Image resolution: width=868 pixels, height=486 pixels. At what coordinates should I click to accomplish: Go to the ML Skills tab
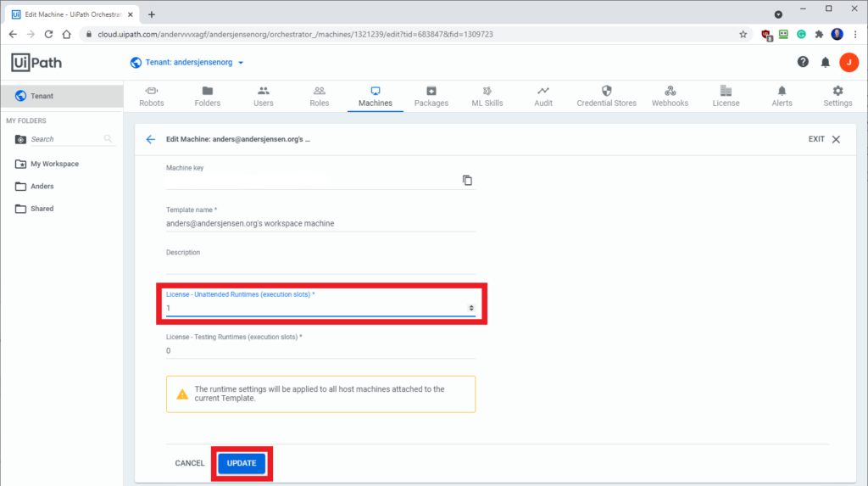pos(487,97)
